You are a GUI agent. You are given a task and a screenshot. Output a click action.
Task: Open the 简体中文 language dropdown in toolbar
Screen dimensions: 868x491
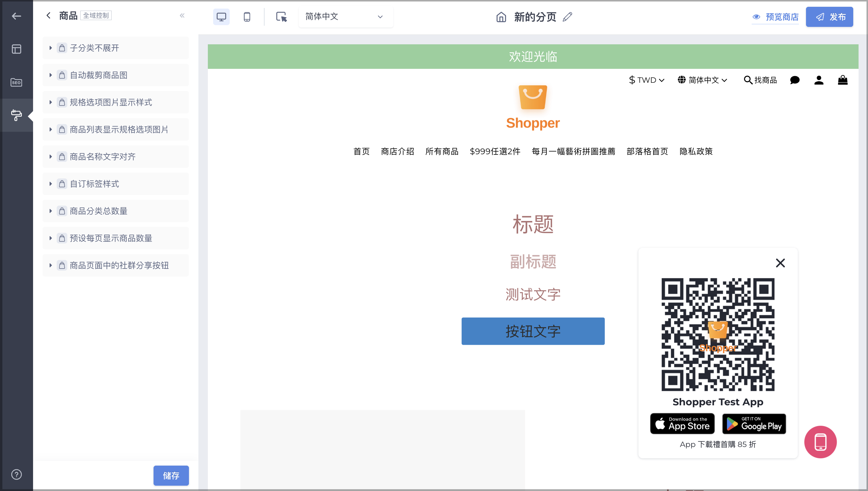pos(345,17)
